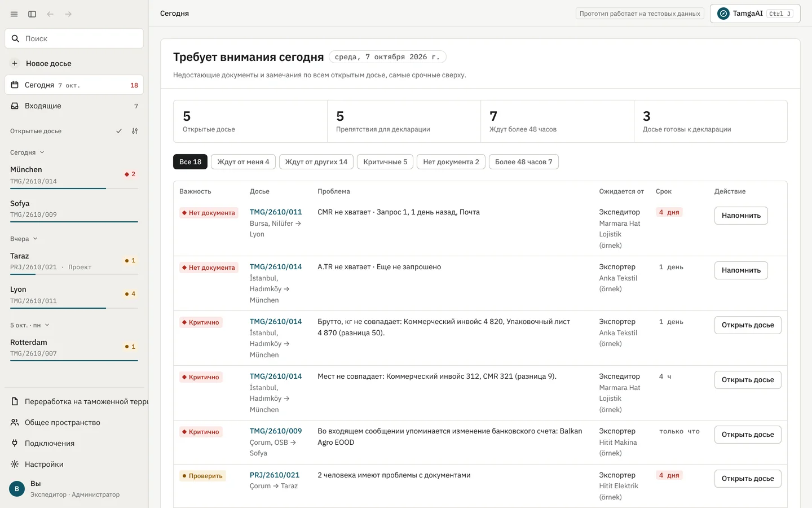Go back with the left arrow
This screenshot has width=812, height=508.
pos(50,14)
